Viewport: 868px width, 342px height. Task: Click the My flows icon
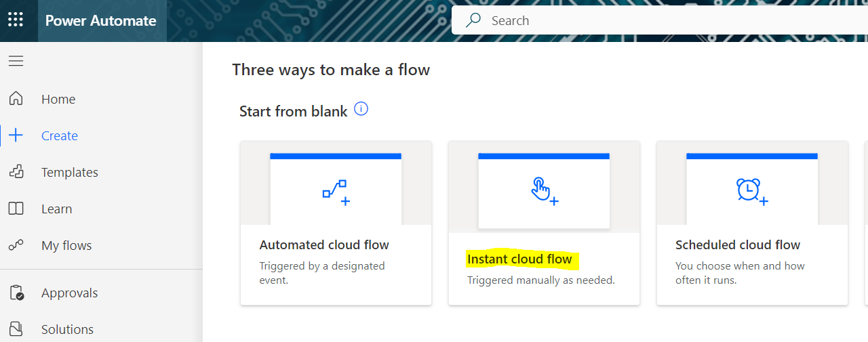coord(16,245)
